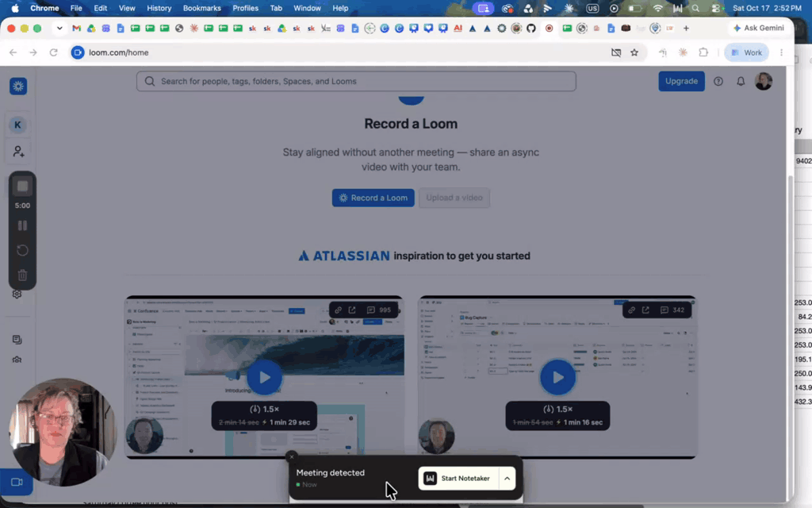Open Spotlight search in menu bar
Screen dimensions: 812x508
tap(695, 8)
